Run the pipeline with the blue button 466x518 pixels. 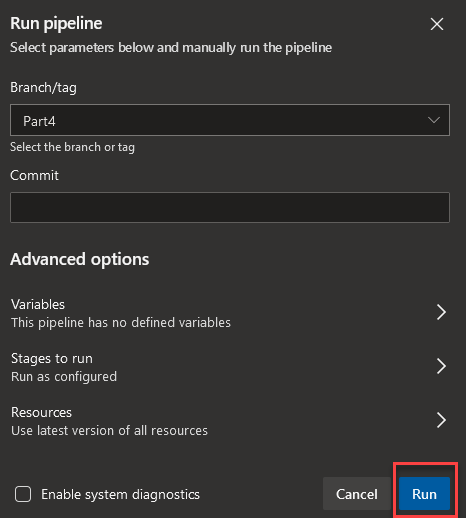pyautogui.click(x=424, y=494)
